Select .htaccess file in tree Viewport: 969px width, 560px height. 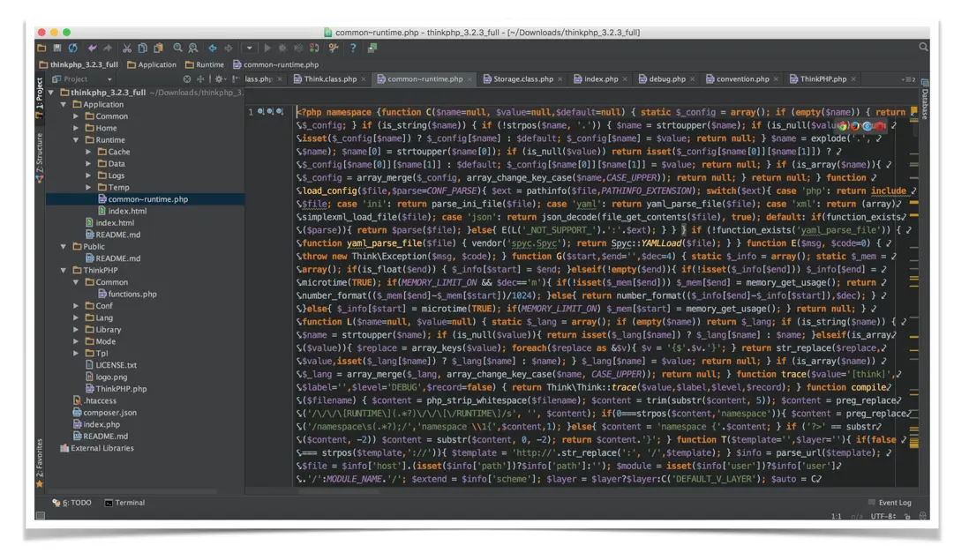pos(94,400)
